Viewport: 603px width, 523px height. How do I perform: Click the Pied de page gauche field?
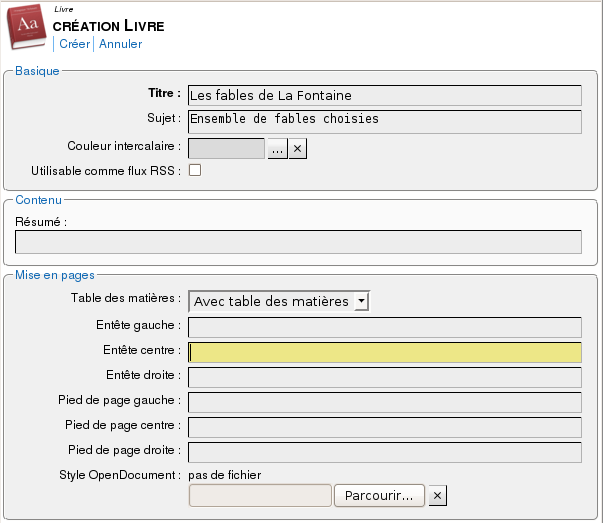(x=385, y=402)
